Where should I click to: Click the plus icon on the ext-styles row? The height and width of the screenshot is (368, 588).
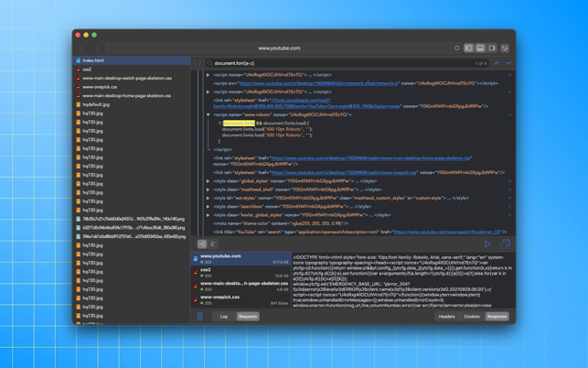(509, 198)
